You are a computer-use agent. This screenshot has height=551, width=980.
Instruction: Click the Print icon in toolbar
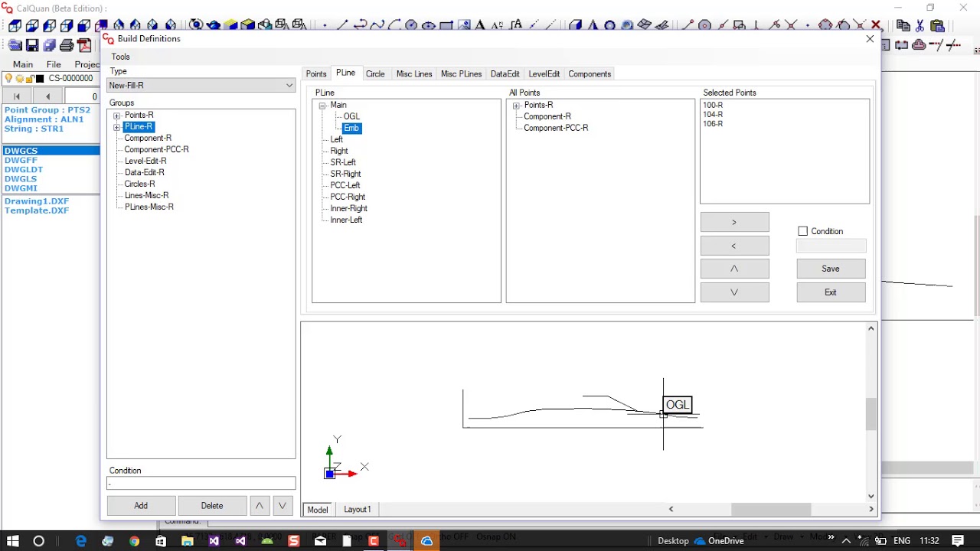(67, 45)
